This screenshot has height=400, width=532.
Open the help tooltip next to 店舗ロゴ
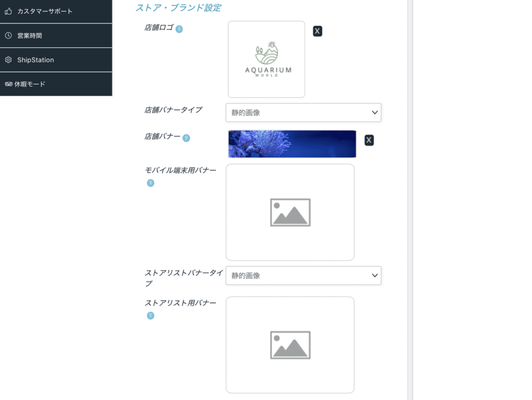click(178, 30)
